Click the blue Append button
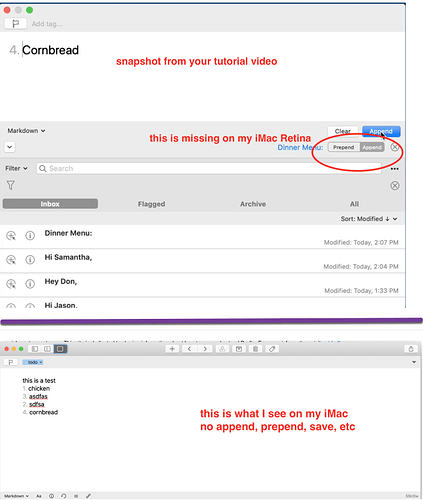This screenshot has height=500, width=423. click(381, 131)
